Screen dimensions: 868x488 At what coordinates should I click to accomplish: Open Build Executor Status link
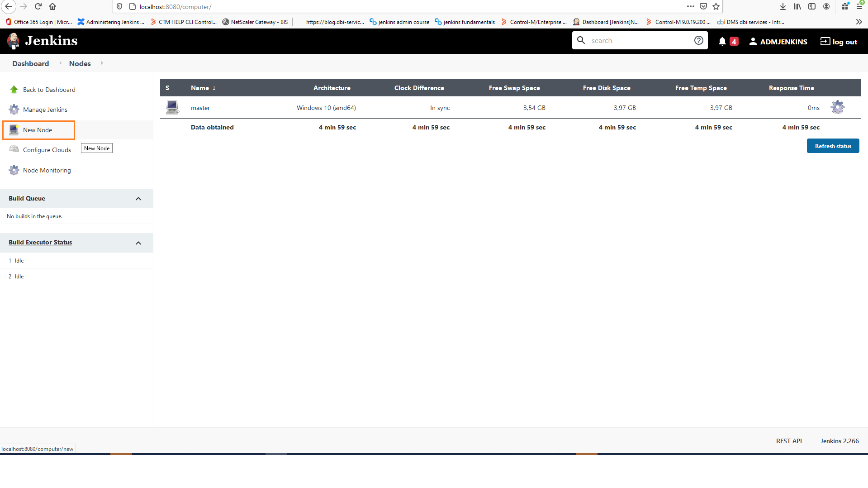tap(40, 243)
